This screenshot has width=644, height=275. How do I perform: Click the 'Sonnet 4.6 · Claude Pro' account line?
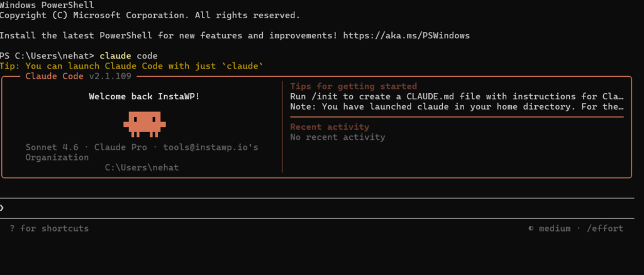click(142, 147)
